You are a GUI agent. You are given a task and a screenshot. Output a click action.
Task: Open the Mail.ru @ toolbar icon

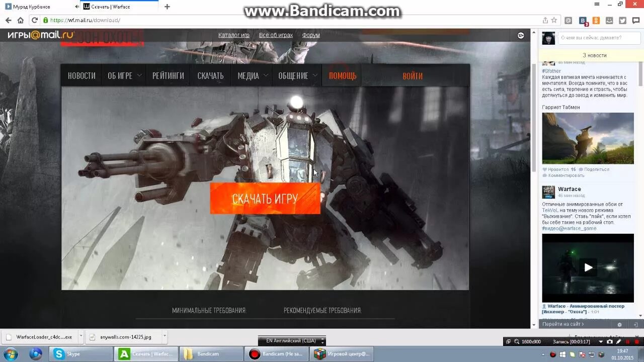(569, 21)
